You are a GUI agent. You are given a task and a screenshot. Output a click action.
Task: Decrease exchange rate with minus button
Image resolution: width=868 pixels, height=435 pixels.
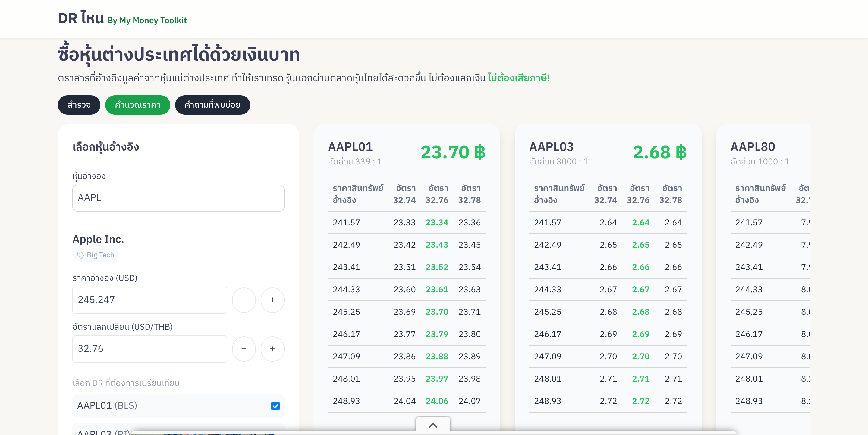[244, 349]
